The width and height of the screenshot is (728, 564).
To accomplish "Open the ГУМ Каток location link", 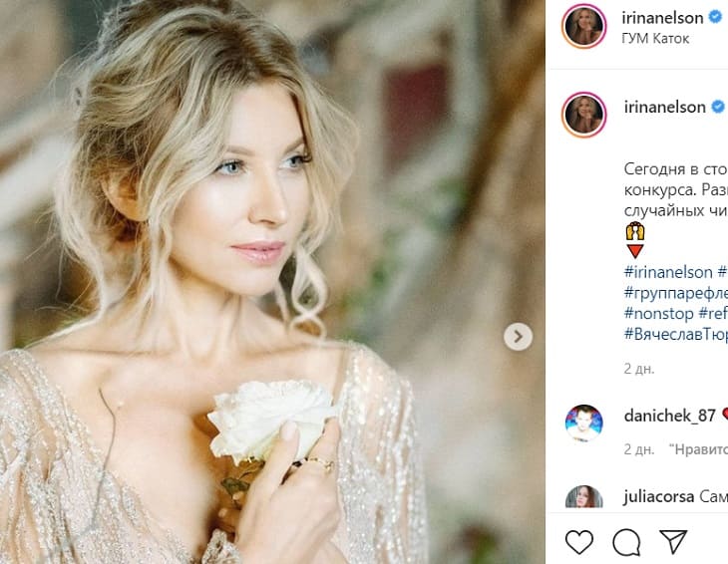I will [x=656, y=38].
